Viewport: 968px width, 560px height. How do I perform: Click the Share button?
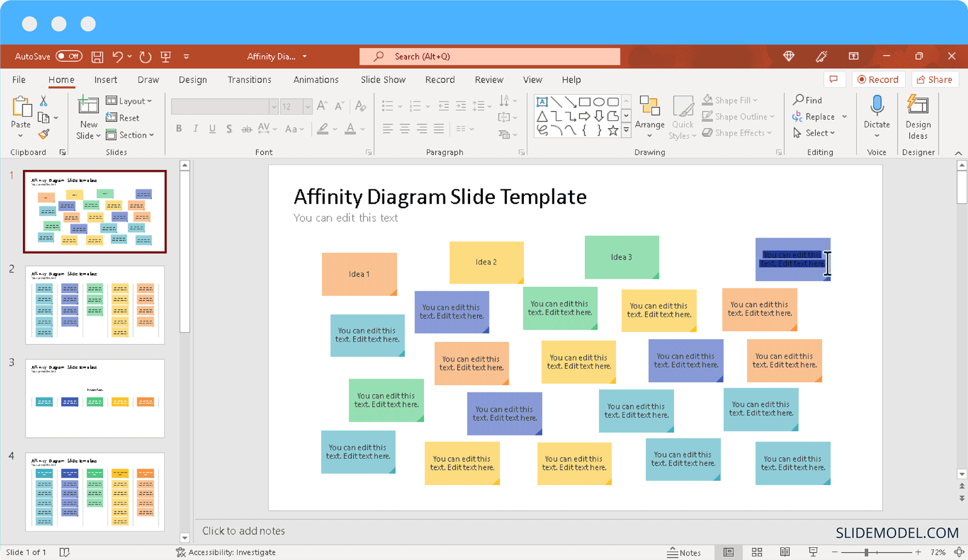coord(935,80)
